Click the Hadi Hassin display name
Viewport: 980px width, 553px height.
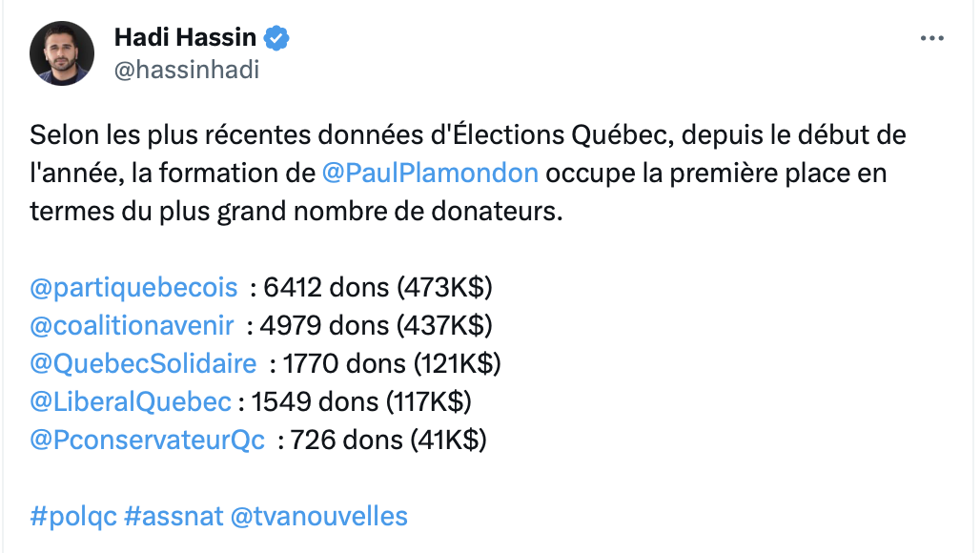(185, 37)
